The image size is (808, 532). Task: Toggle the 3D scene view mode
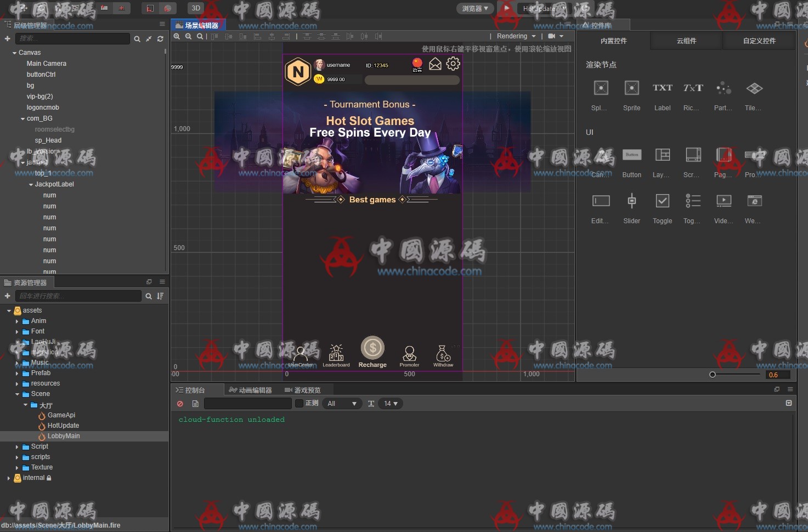point(196,8)
